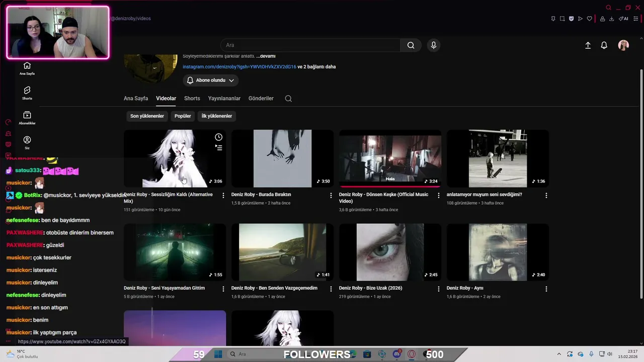Open YouTube Ana Sayfa in sidebar
The height and width of the screenshot is (362, 644).
27,68
